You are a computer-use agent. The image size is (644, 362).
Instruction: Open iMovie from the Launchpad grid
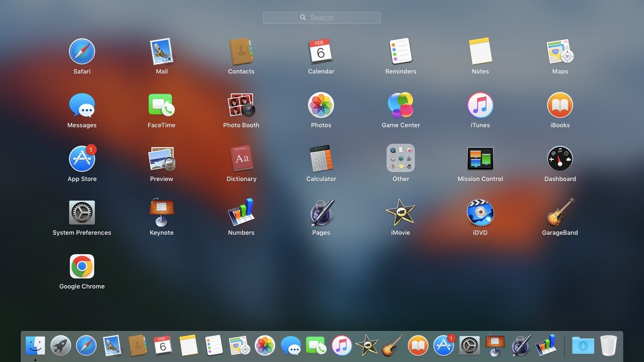pos(401,213)
